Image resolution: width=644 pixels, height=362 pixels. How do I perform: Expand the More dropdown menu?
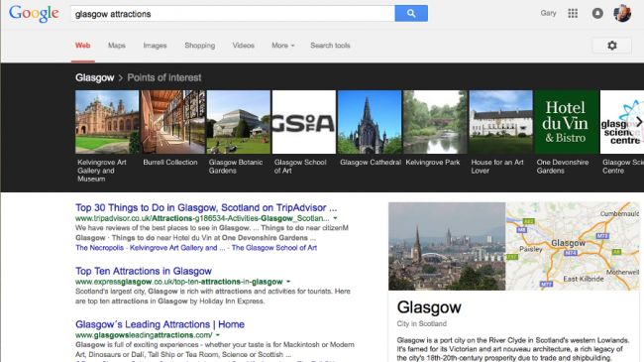point(283,46)
